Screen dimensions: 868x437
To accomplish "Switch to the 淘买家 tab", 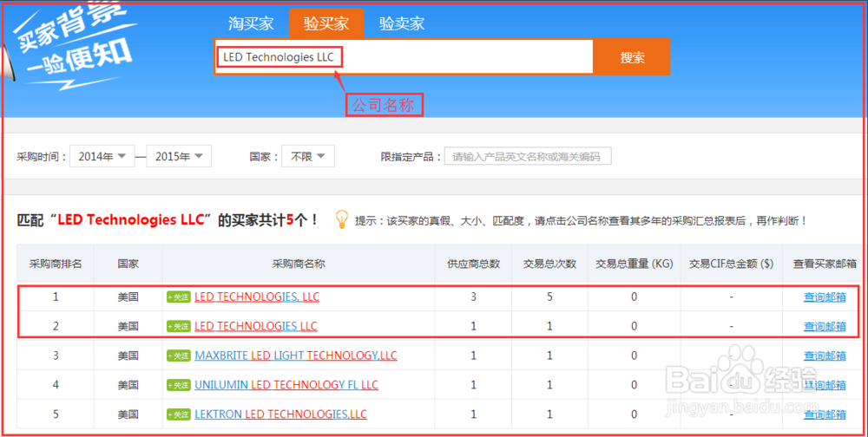I will click(251, 23).
